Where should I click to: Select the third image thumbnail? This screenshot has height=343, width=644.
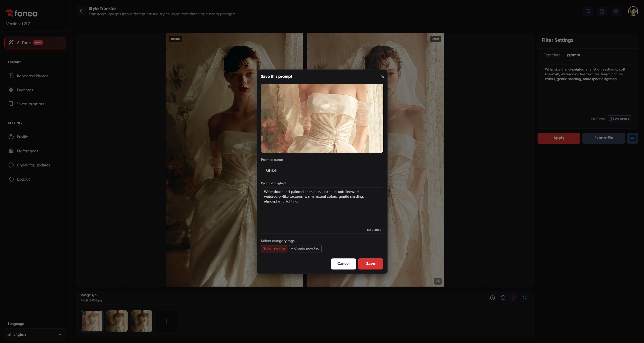(x=141, y=321)
